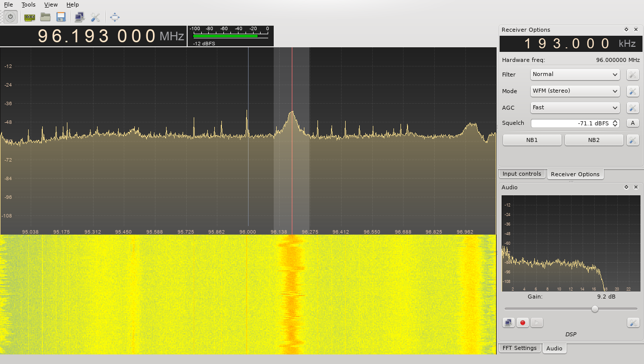Open the Filter dropdown set to Normal
644x364 pixels.
coord(575,74)
